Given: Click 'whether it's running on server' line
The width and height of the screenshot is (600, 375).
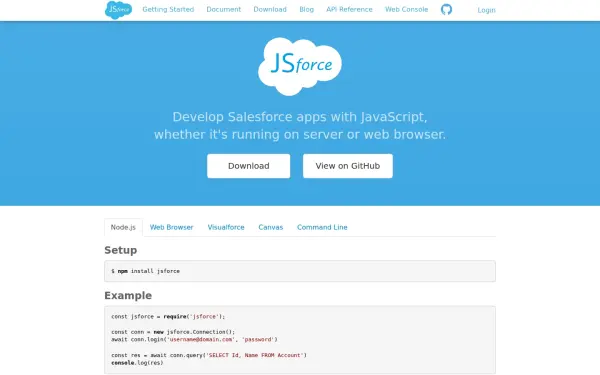Looking at the screenshot, I should [300, 135].
